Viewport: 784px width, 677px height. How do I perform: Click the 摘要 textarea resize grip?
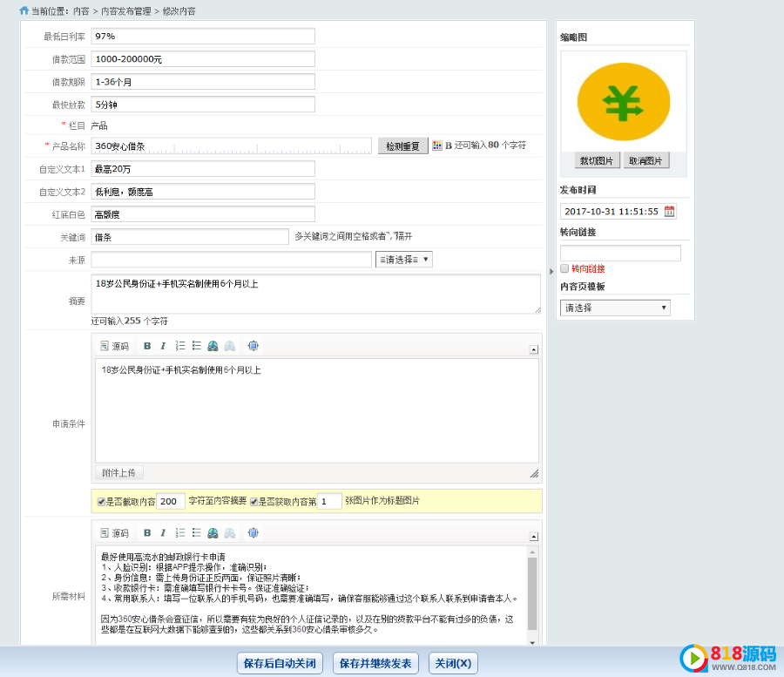click(x=537, y=310)
